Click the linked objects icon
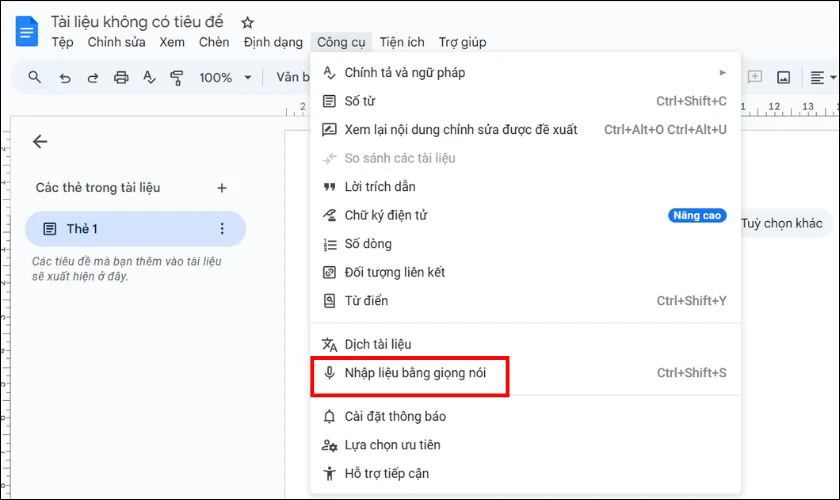 click(329, 272)
